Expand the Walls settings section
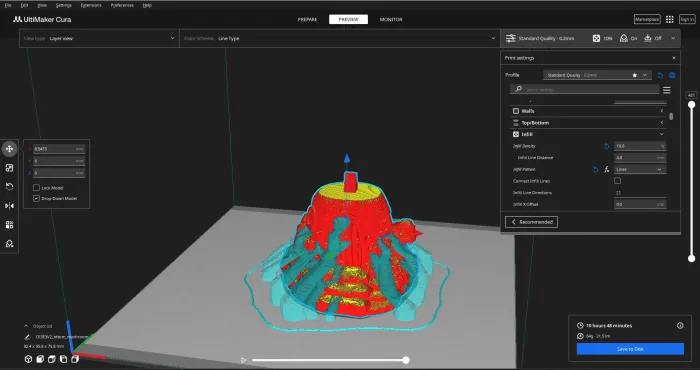The width and height of the screenshot is (700, 370). 588,111
